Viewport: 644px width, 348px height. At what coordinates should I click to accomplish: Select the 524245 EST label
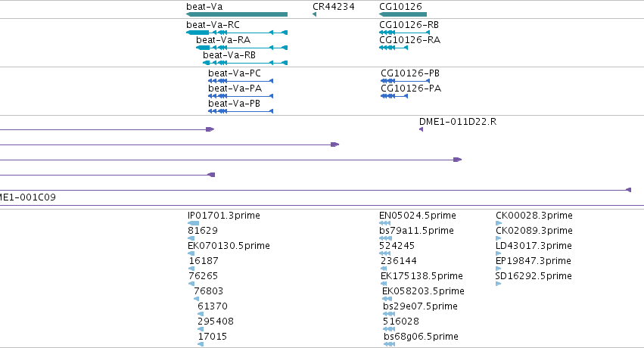click(x=397, y=246)
